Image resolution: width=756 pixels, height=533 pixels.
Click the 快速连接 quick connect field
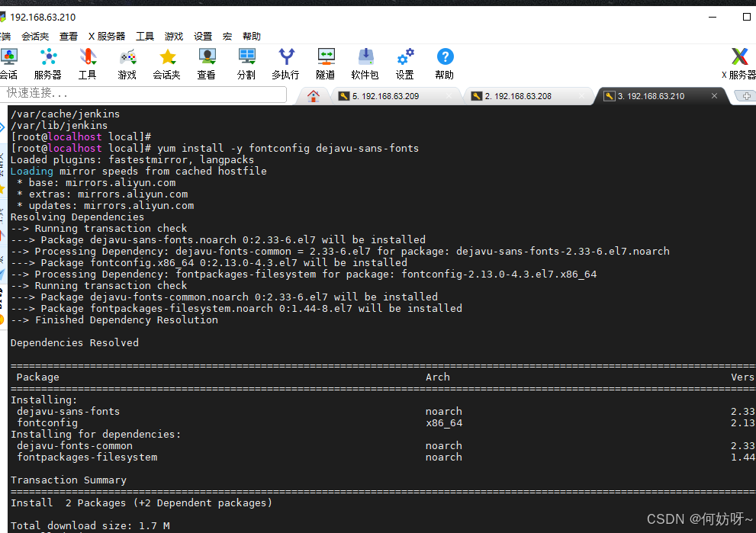tap(143, 94)
